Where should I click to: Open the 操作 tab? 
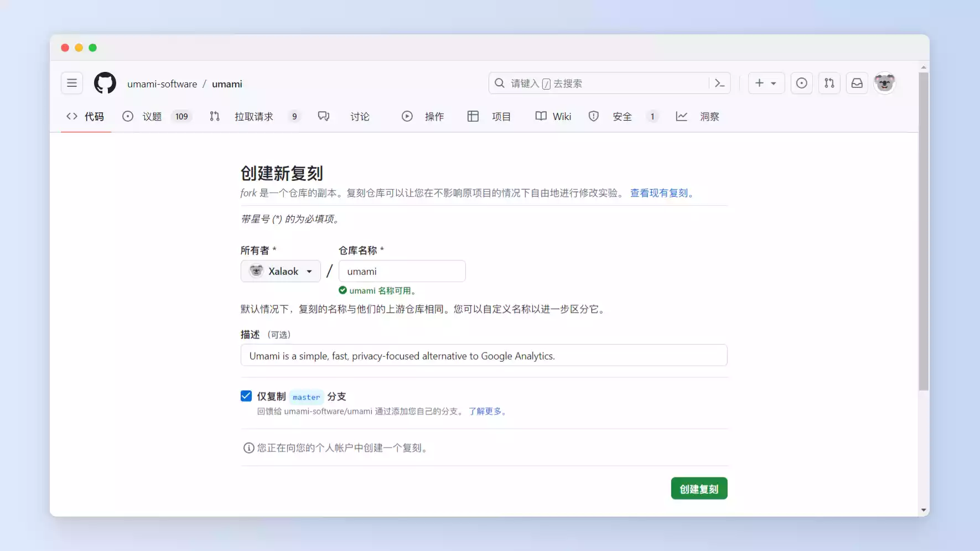(x=423, y=116)
